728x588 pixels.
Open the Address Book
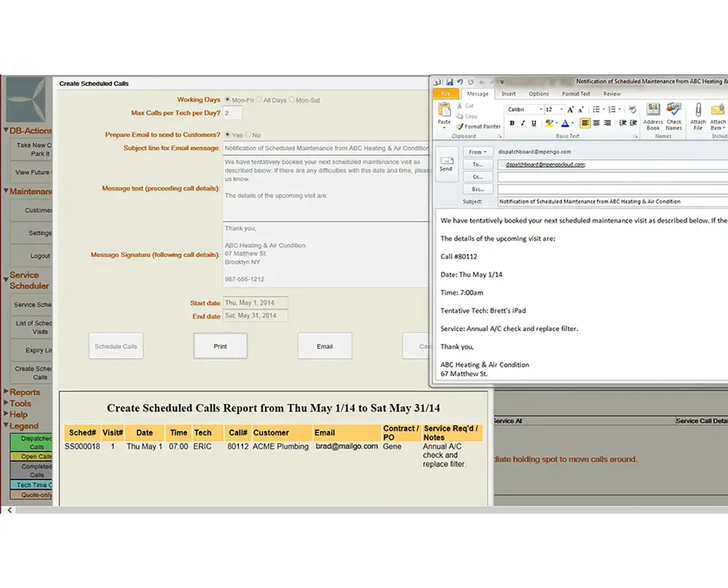(x=653, y=116)
